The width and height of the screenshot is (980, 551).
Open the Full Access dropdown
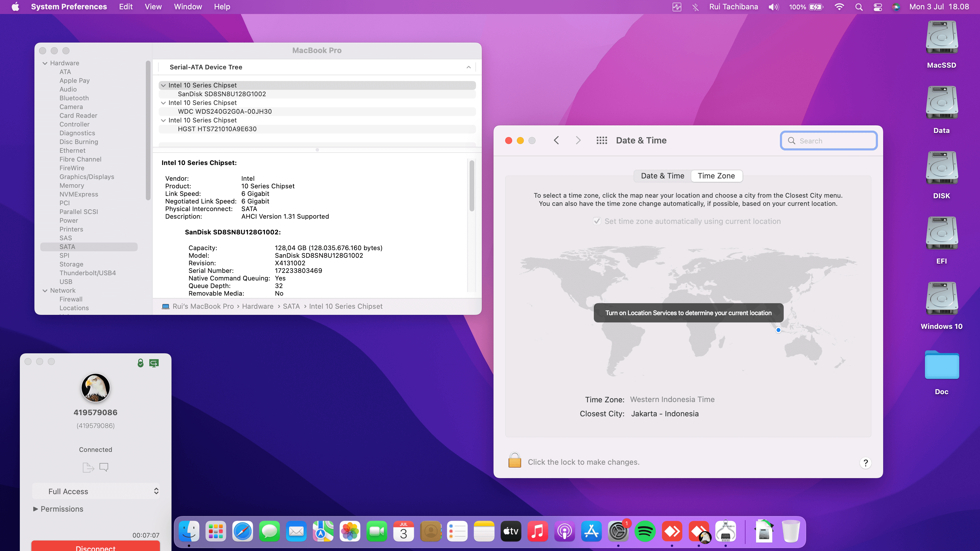[x=96, y=491]
